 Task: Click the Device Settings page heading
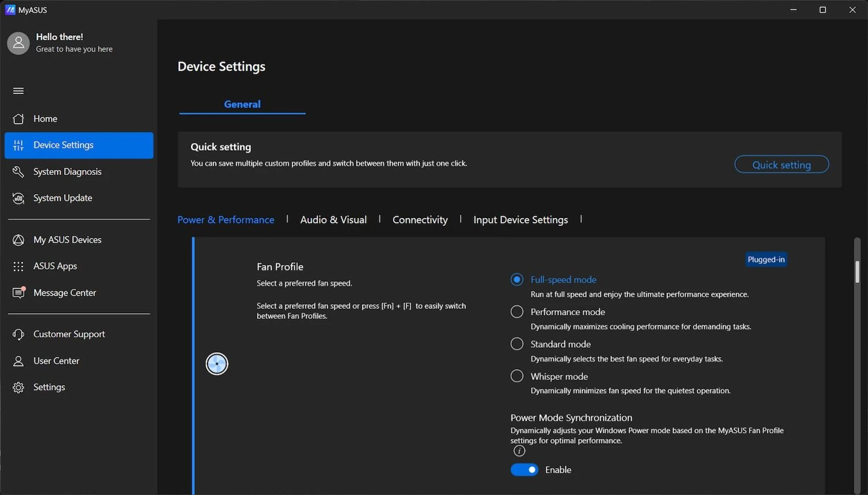[222, 66]
